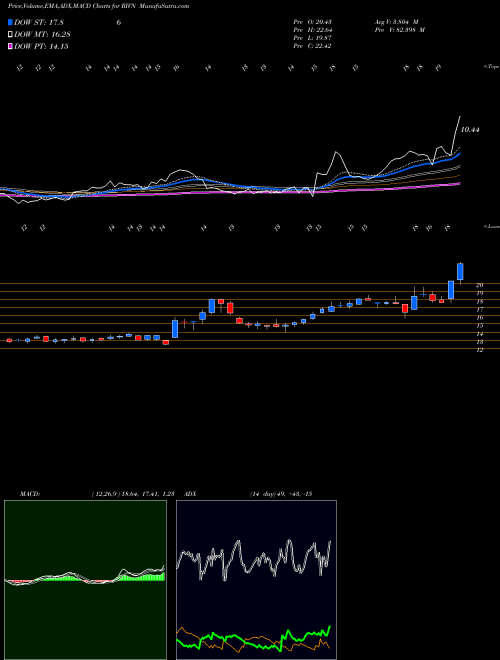
Task: Click the ADX indicator chart panel
Action: pos(256,580)
